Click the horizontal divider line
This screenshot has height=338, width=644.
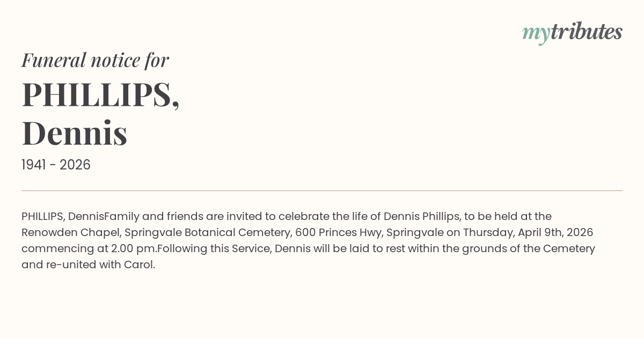coord(322,190)
